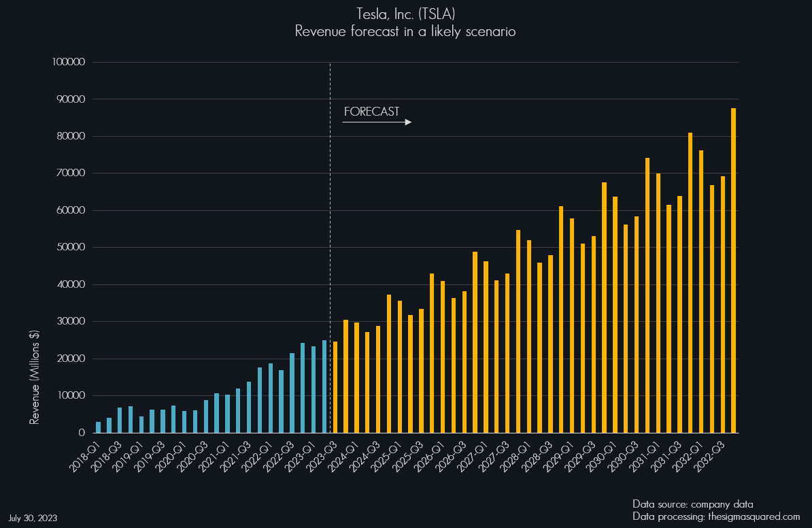The height and width of the screenshot is (528, 812).
Task: Click the tallest orange bar near 87000
Action: [733, 271]
